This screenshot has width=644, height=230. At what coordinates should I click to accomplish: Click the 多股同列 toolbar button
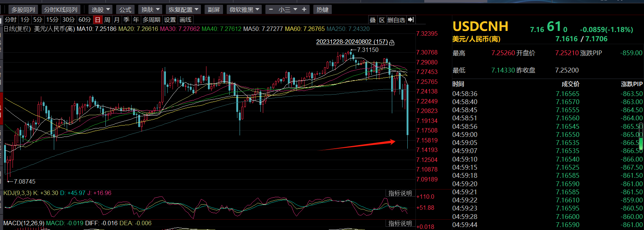point(23,10)
